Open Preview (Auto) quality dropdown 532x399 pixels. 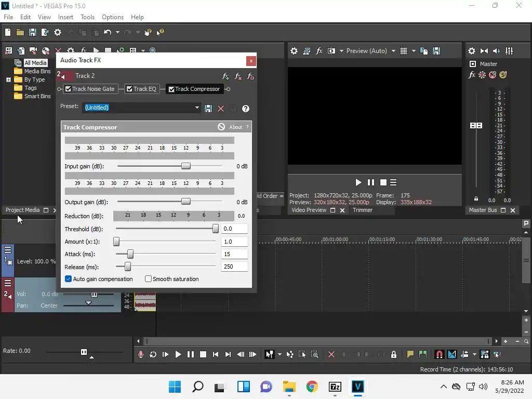(x=393, y=51)
